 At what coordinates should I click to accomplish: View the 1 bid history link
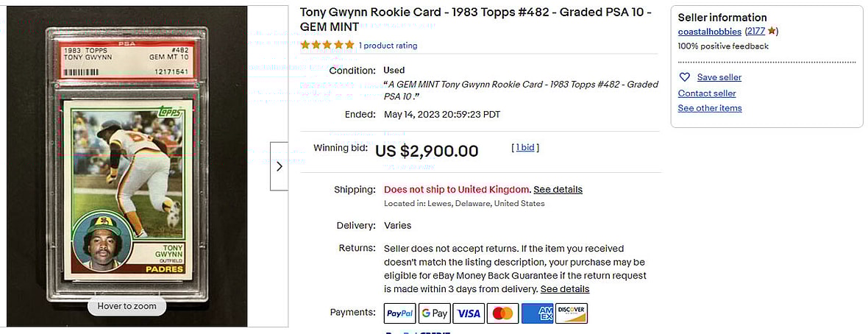click(525, 147)
